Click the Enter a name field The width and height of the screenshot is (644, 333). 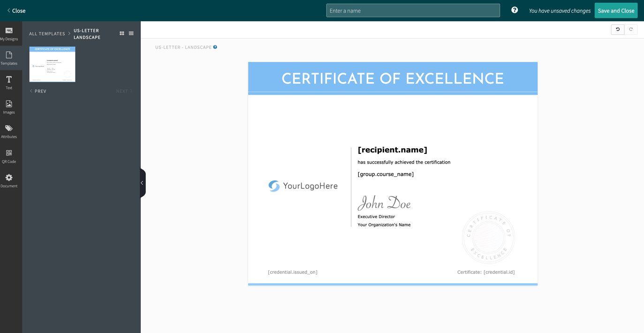tap(413, 10)
